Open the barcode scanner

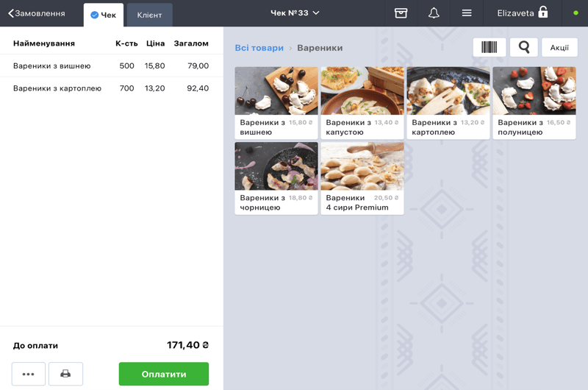[x=489, y=48]
